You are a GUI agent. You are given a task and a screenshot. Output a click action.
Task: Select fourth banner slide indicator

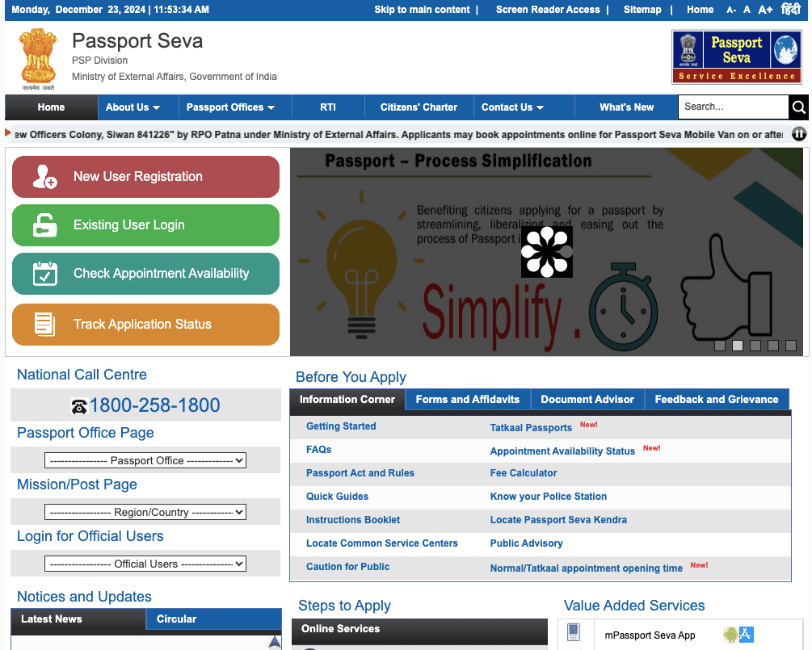click(x=773, y=346)
